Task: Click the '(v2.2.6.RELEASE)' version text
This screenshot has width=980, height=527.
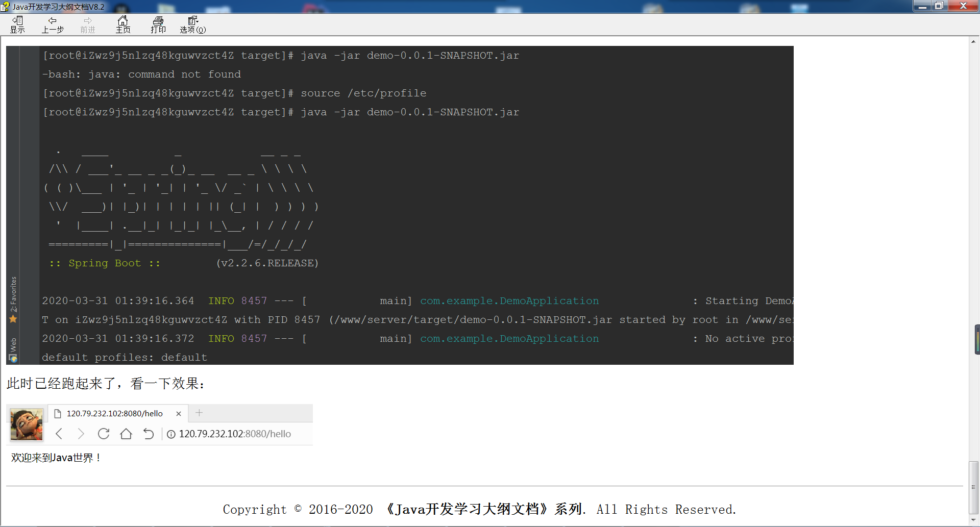Action: (x=267, y=263)
